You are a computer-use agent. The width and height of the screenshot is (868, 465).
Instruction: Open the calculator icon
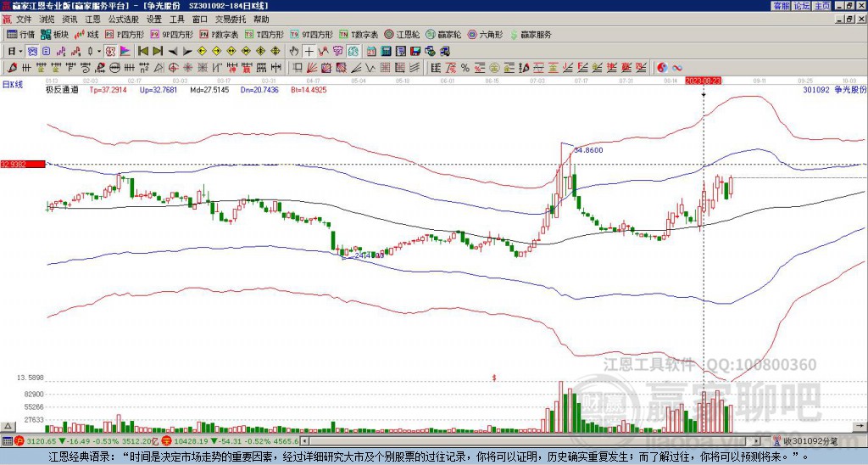point(386,52)
